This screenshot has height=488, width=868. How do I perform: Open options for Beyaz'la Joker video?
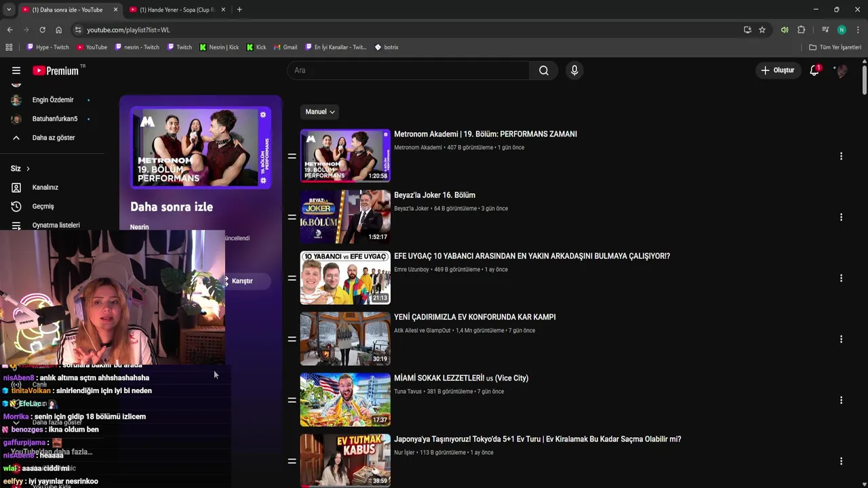pyautogui.click(x=841, y=217)
